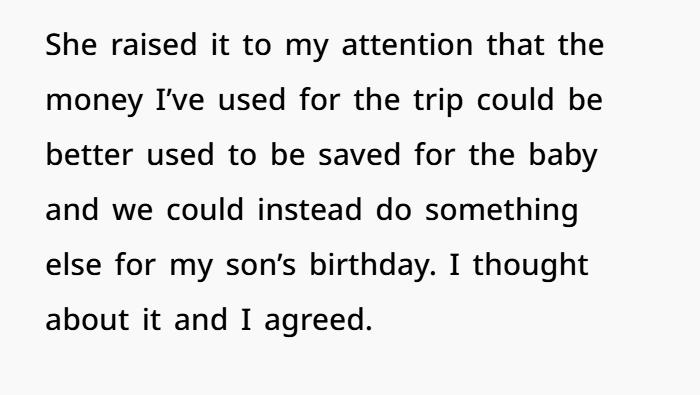Screen dimensions: 700x395
Task: Click the word 'baby' in third line
Action: click(563, 156)
